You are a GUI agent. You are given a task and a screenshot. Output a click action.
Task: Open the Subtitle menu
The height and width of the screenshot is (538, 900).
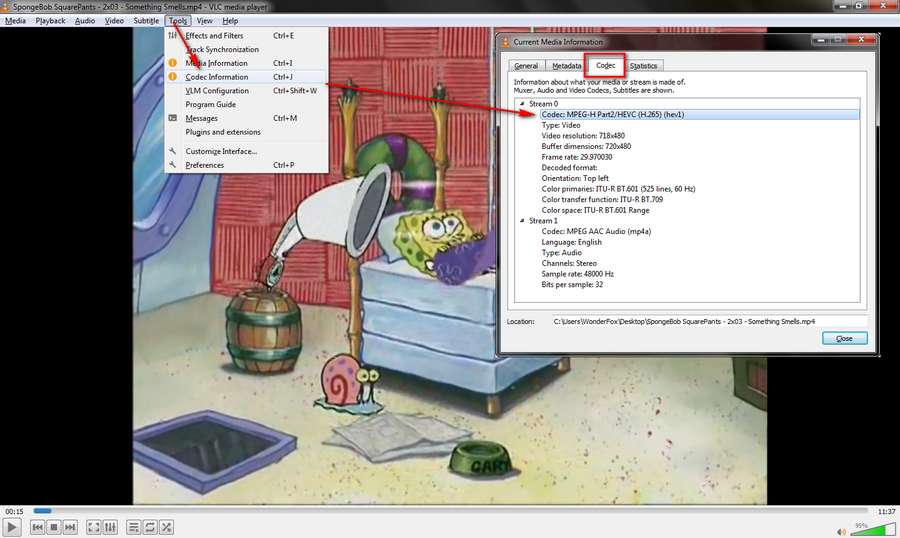click(x=146, y=21)
